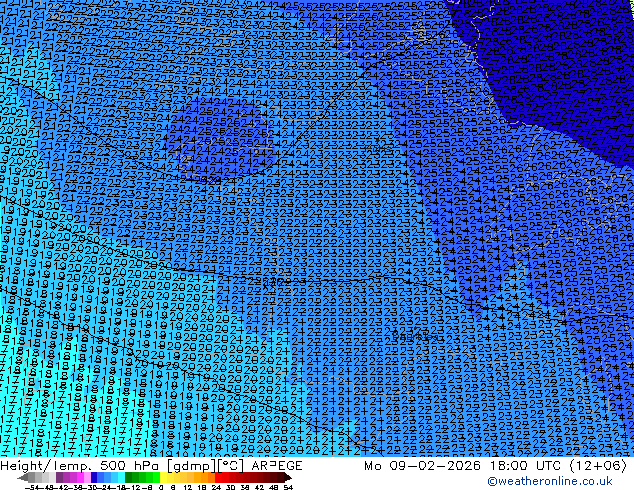Click the 'Mo 09-02-2026 18:00 UTC' timestamp
Viewport: 634px width, 490px height.
tap(465, 466)
